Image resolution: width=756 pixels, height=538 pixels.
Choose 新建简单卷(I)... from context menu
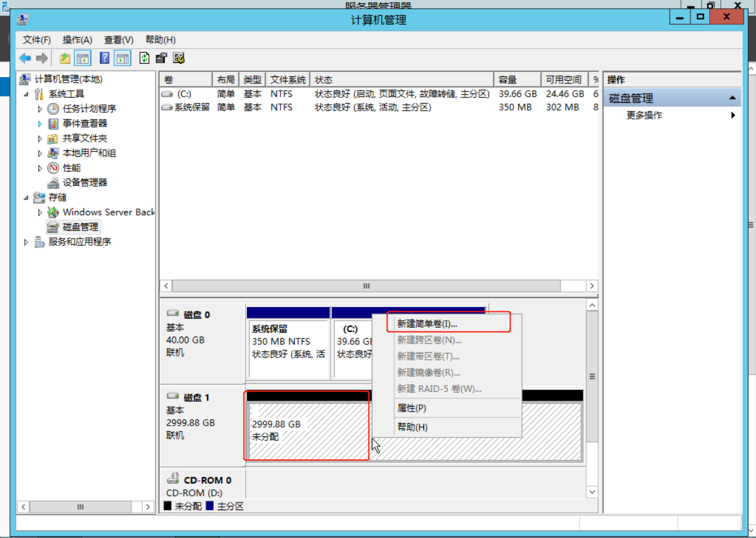(x=427, y=323)
